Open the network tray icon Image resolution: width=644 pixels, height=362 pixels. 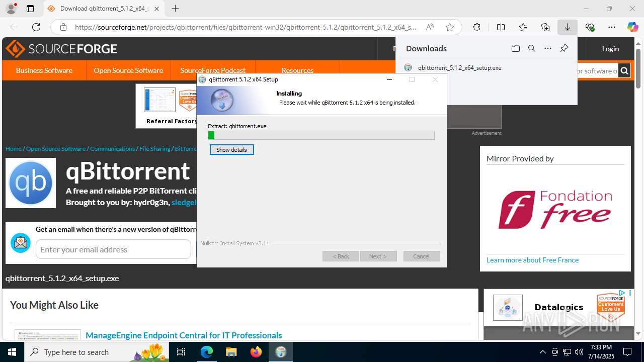click(x=567, y=352)
